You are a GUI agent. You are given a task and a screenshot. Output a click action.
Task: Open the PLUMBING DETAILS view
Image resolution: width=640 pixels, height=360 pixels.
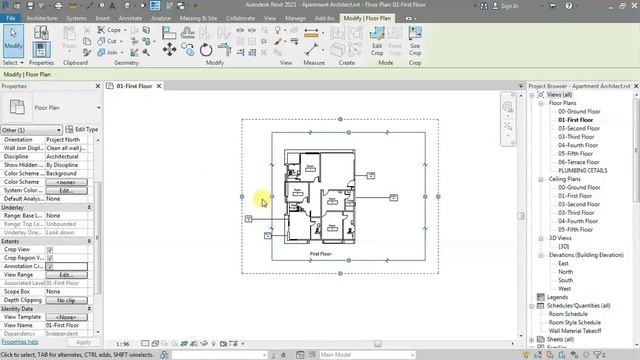pyautogui.click(x=582, y=171)
